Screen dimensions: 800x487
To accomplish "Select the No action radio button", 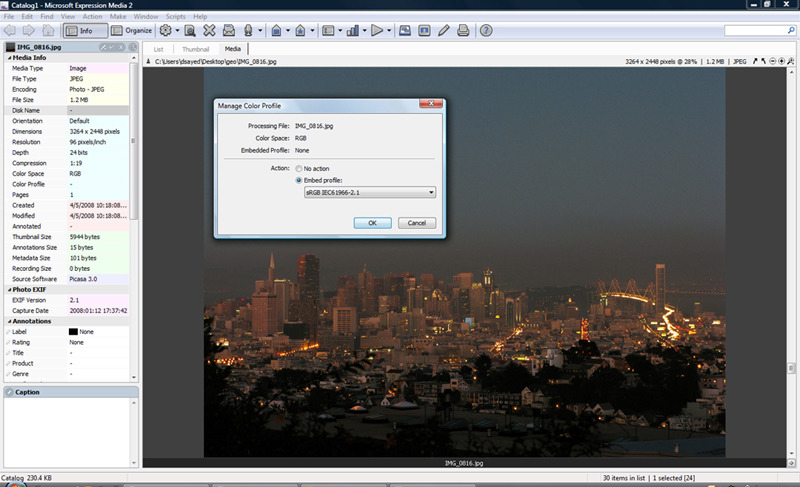I will (x=299, y=168).
